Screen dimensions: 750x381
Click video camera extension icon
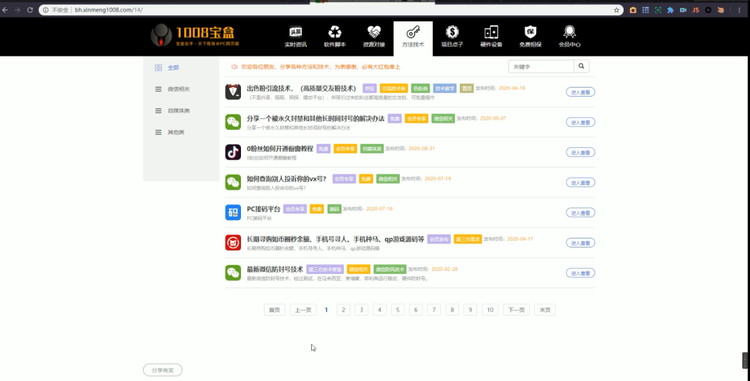coord(683,10)
